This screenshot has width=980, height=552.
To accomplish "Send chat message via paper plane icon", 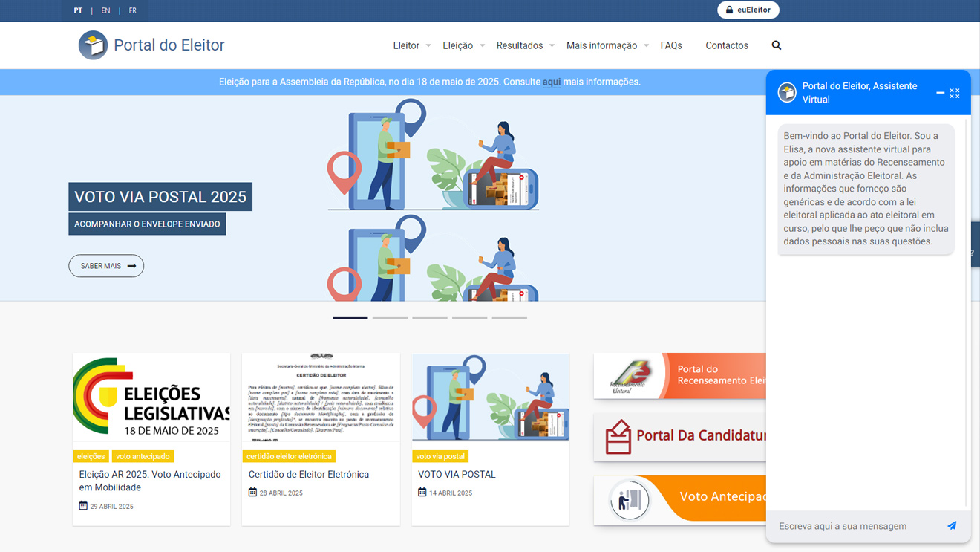I will (953, 525).
